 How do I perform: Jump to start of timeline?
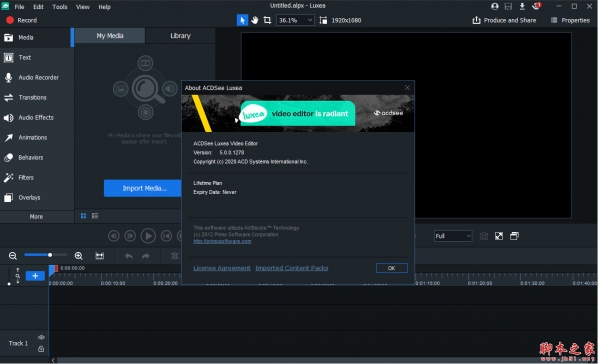(x=166, y=236)
